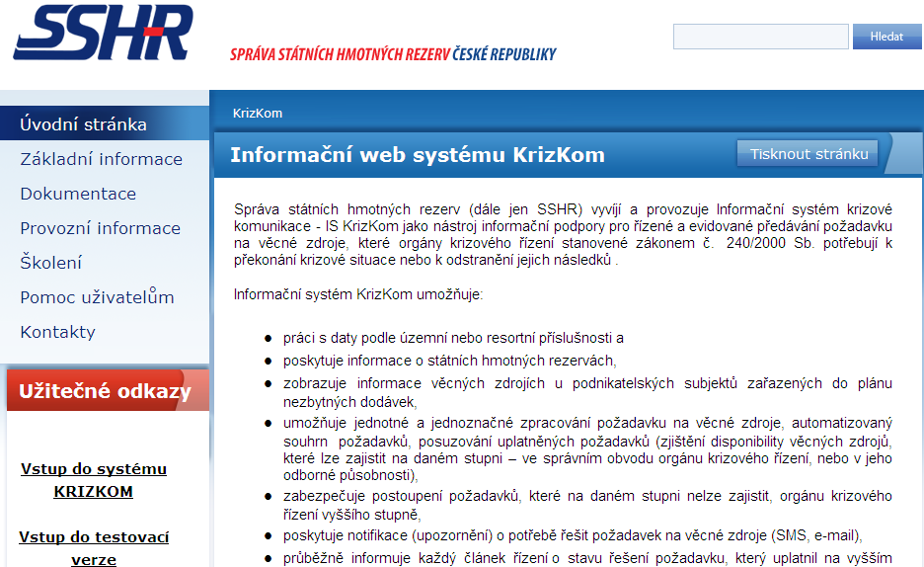Click the Užitečné odkazy heading
Screen dimensions: 924x567
(106, 391)
